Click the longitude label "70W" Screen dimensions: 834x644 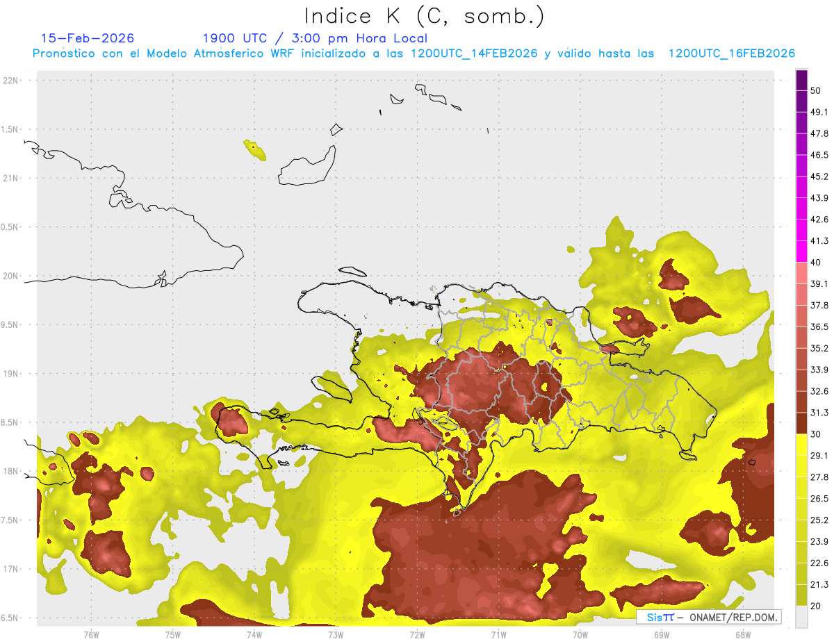point(580,634)
